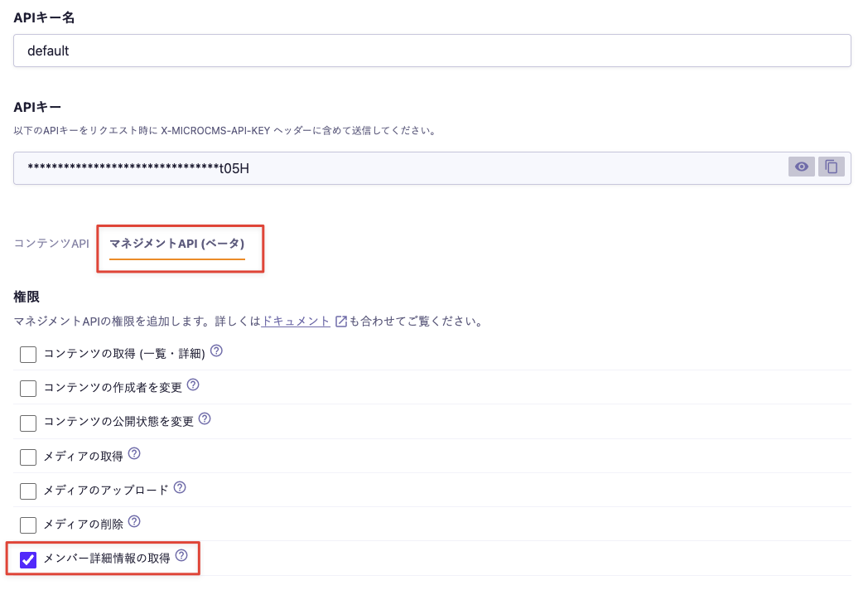
Task: Click the eye icon to reveal API key
Action: [801, 167]
